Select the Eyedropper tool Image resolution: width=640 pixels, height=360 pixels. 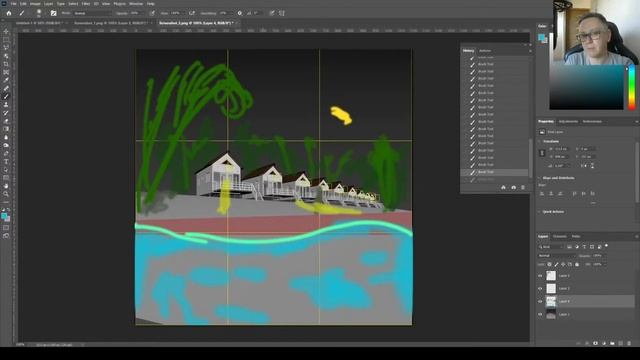[x=6, y=80]
